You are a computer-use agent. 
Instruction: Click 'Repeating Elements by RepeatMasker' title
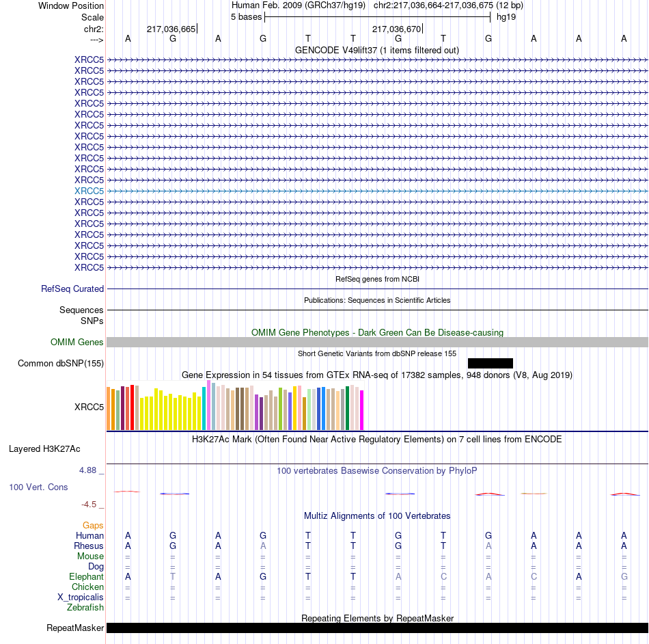coord(378,618)
